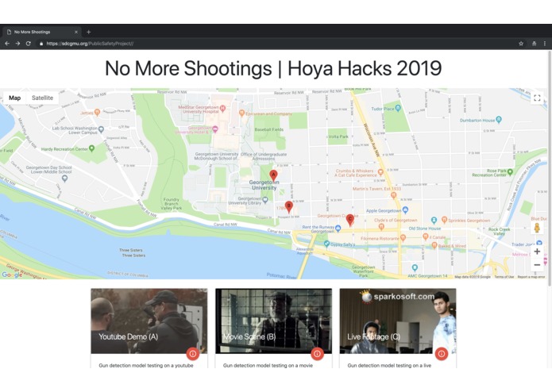The height and width of the screenshot is (392, 552).
Task: Click Report a map error link
Action: (531, 277)
